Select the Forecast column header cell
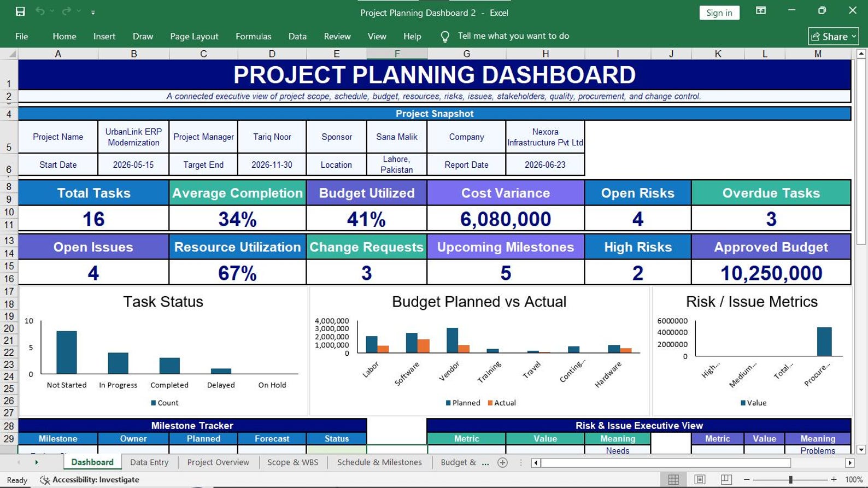Image resolution: width=868 pixels, height=488 pixels. pos(272,439)
